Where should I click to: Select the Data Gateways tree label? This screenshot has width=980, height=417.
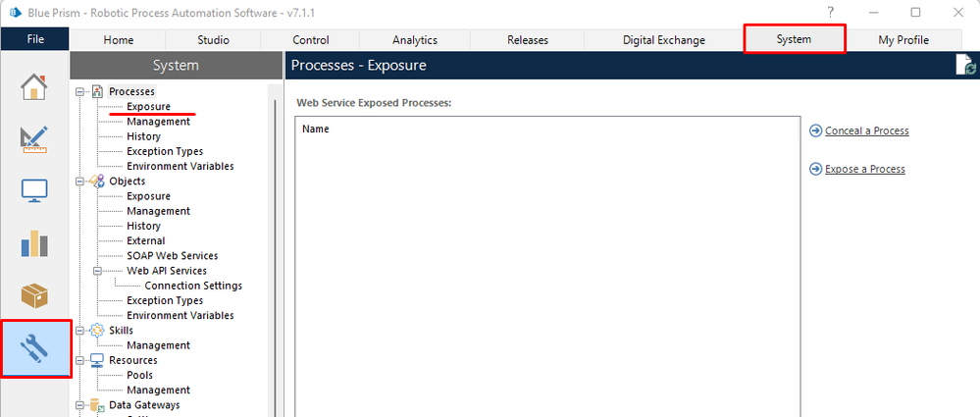pyautogui.click(x=144, y=405)
